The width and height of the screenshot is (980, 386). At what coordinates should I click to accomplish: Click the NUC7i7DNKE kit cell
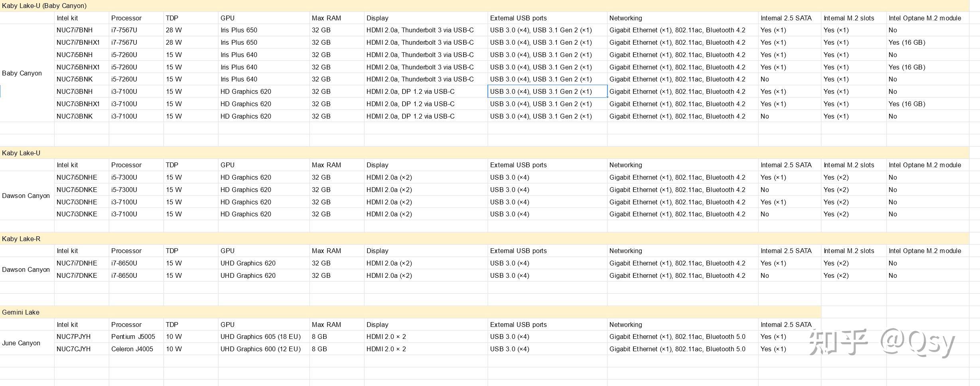77,275
